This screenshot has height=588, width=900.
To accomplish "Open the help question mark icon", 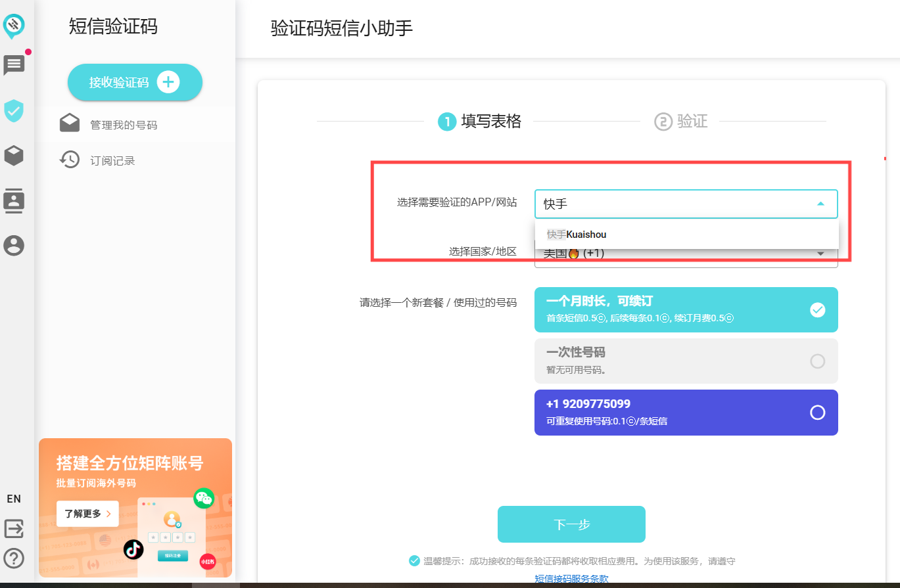I will [x=14, y=558].
